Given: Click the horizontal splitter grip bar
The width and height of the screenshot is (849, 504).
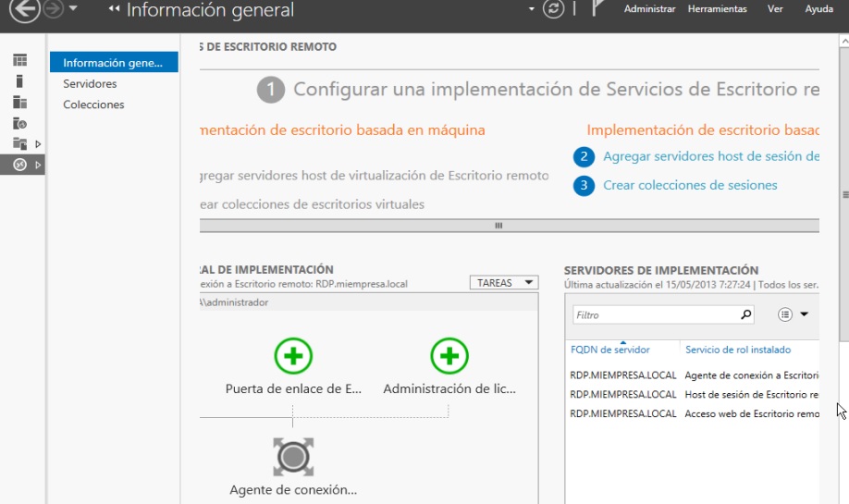Looking at the screenshot, I should (498, 225).
